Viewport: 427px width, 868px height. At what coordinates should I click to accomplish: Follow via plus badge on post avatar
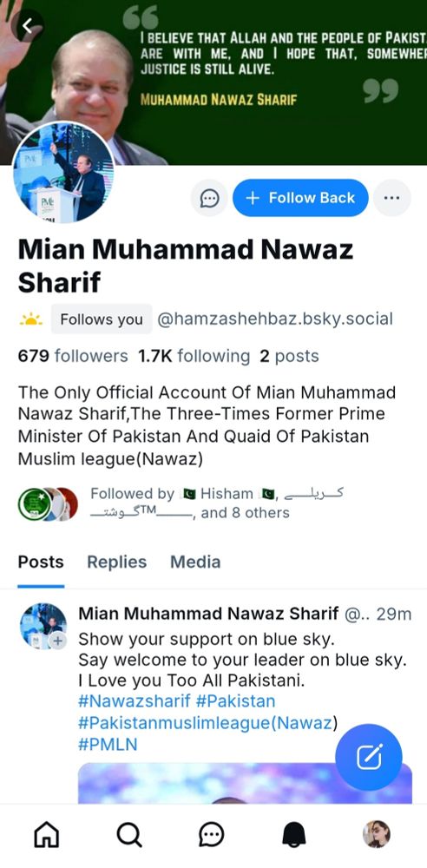pyautogui.click(x=57, y=641)
